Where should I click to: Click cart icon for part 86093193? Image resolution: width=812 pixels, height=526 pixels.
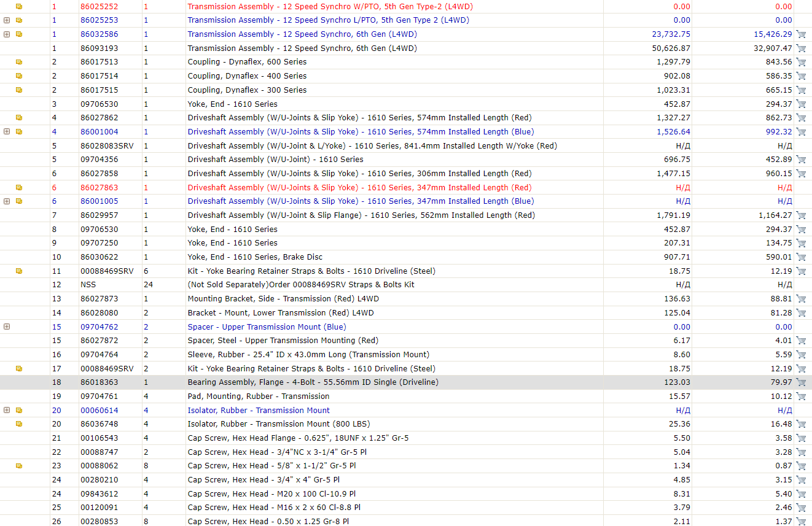801,48
